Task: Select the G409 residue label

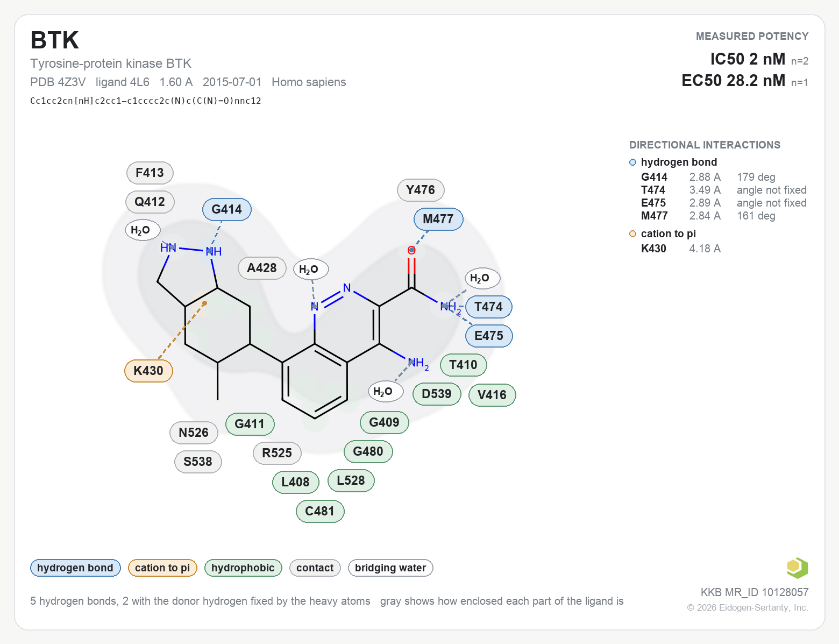Action: pos(385,422)
